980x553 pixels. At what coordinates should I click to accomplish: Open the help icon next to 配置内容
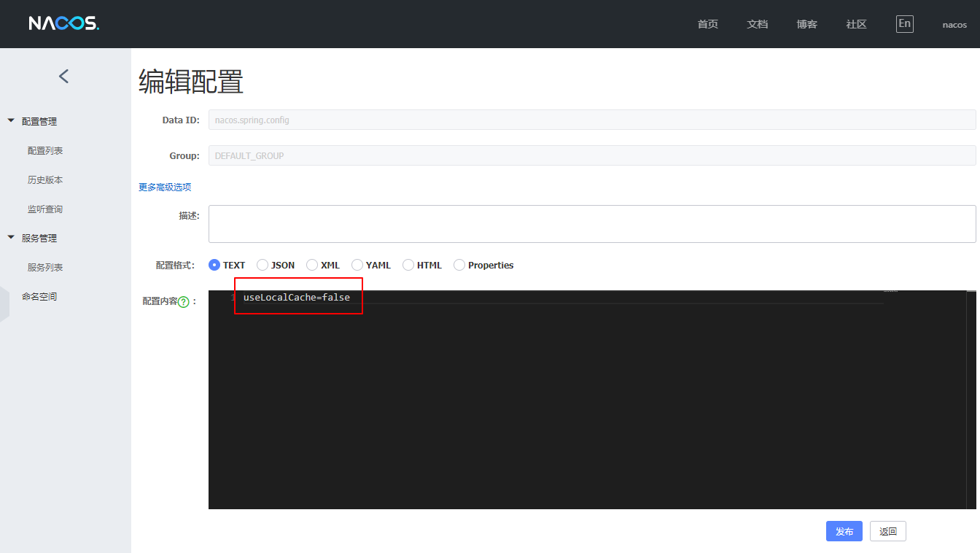click(184, 301)
